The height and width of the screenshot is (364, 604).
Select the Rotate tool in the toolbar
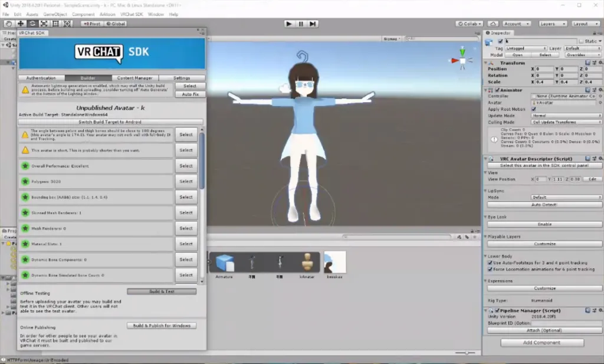click(x=32, y=24)
